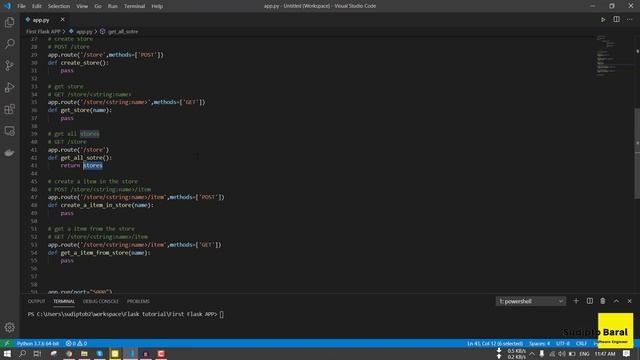640x360 pixels.
Task: Click the ENG language indicator in tray
Action: coord(584,353)
